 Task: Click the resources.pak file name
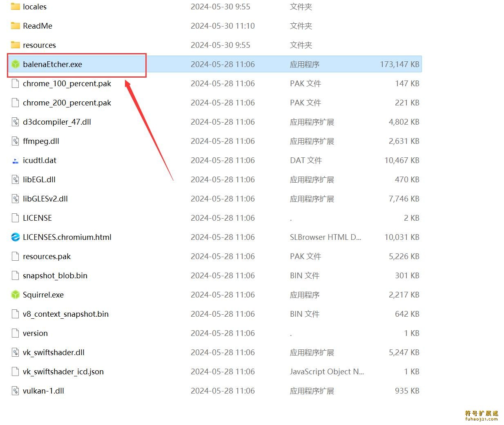point(47,256)
